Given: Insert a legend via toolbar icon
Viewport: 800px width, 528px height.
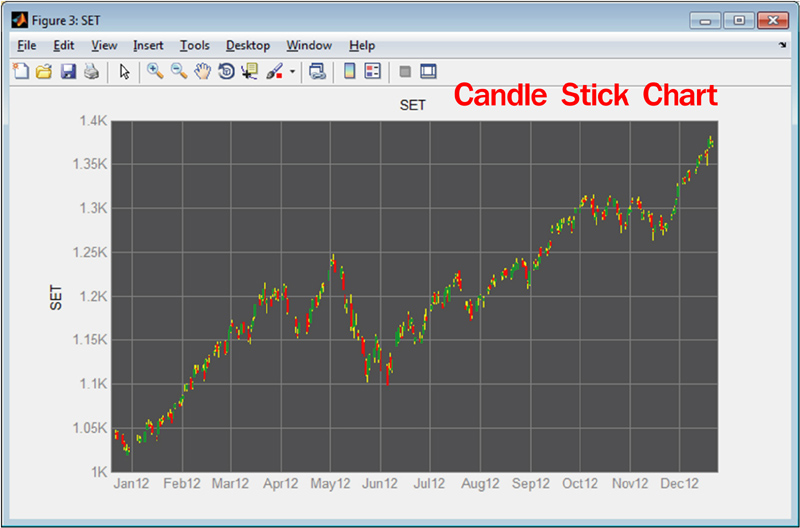Looking at the screenshot, I should click(x=373, y=71).
